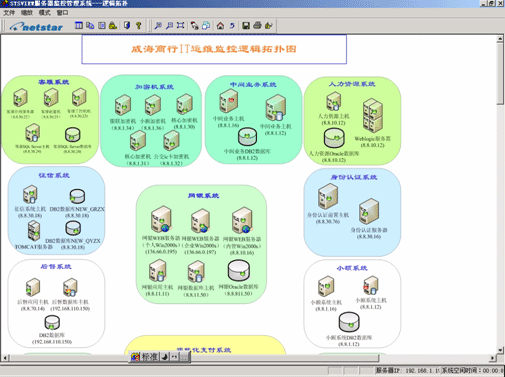Image resolution: width=505 pixels, height=377 pixels.
Task: Open the 模式 menu
Action: pyautogui.click(x=45, y=13)
